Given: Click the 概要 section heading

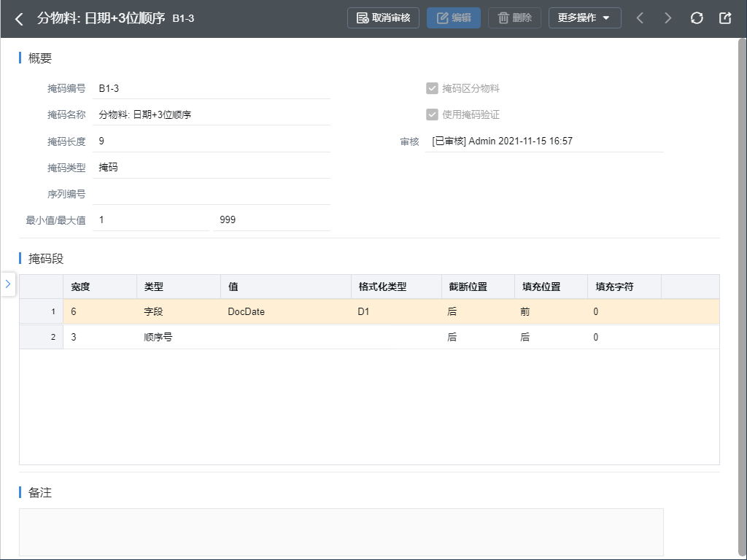Looking at the screenshot, I should [x=40, y=58].
